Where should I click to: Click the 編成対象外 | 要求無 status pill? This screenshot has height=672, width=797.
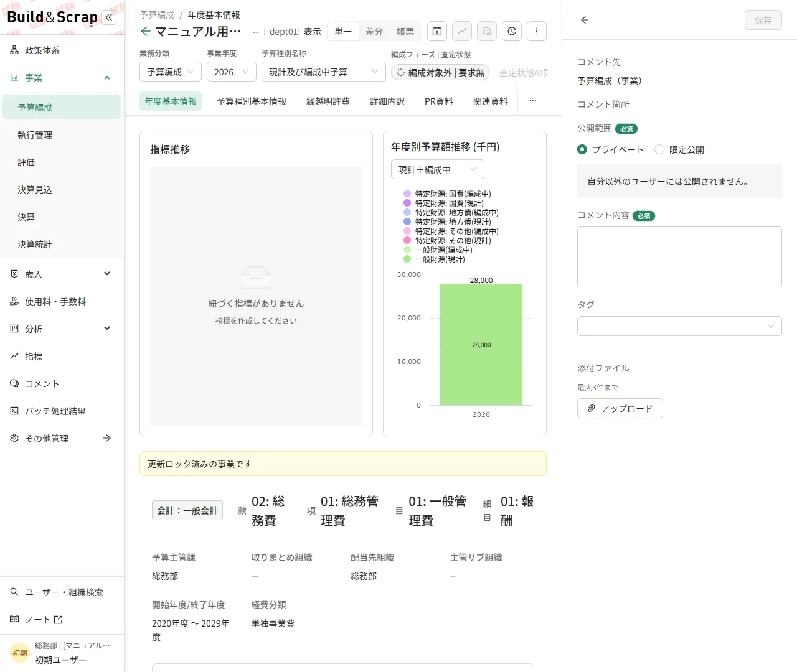pos(440,73)
